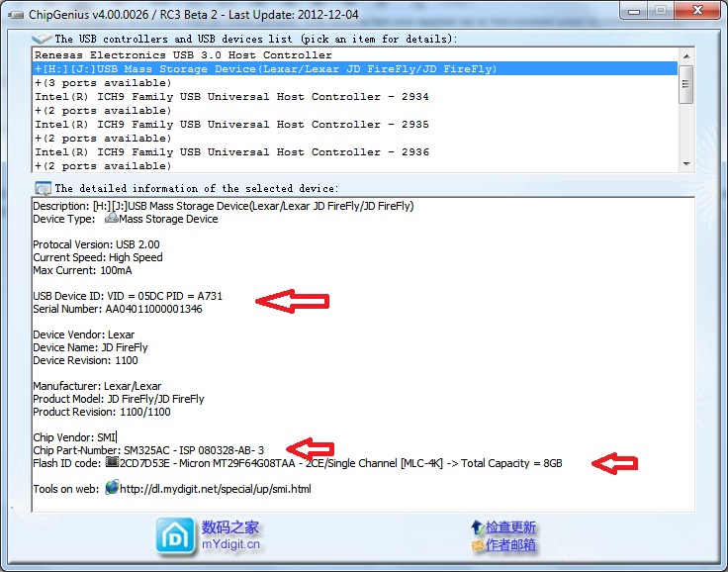Click Product Model JD FireFly line
The image size is (728, 572).
click(119, 399)
